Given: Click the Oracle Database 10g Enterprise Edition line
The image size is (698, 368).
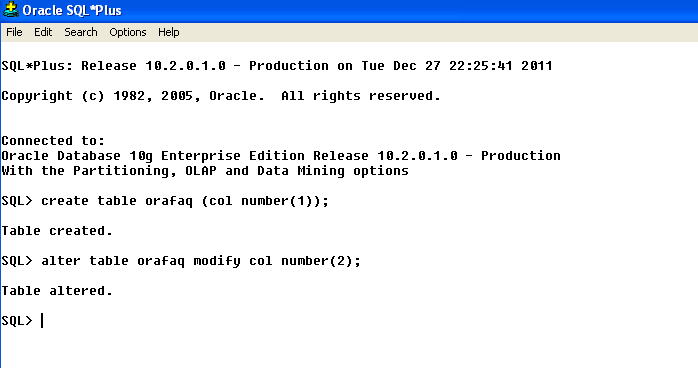Looking at the screenshot, I should 281,156.
